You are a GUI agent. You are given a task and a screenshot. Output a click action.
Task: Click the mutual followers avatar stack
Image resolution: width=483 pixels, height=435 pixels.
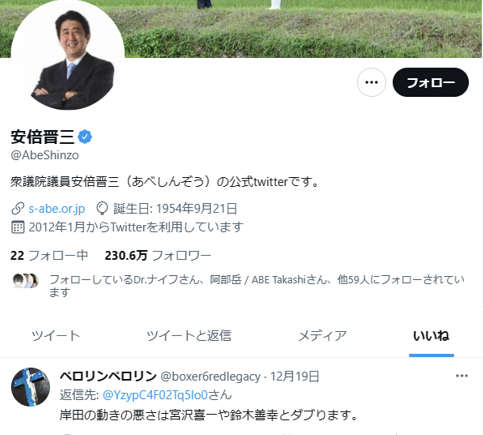click(26, 281)
